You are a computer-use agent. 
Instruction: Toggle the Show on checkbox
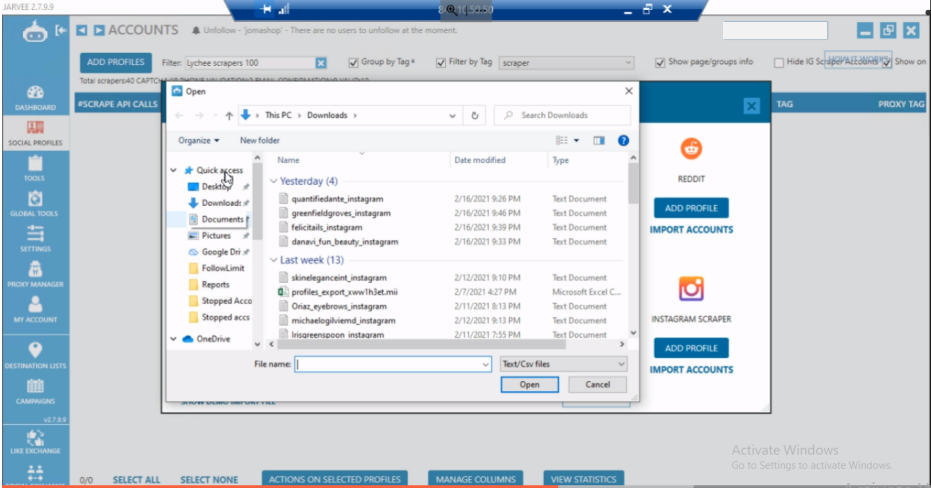886,62
